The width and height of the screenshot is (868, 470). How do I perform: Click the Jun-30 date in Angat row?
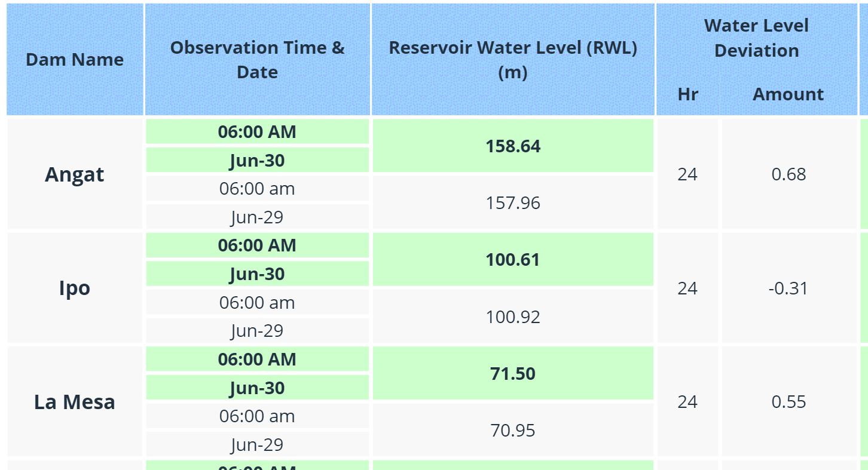[257, 161]
